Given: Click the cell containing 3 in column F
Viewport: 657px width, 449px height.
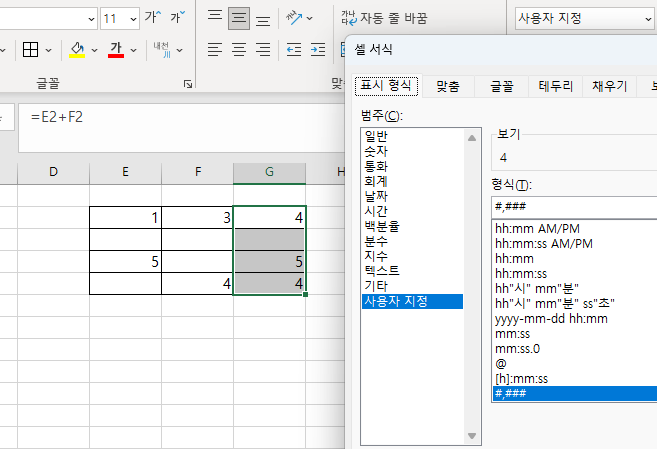Looking at the screenshot, I should click(197, 217).
